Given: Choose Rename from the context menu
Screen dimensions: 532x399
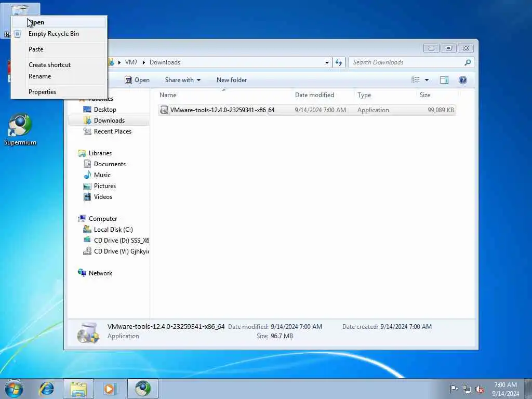Looking at the screenshot, I should tap(59, 76).
